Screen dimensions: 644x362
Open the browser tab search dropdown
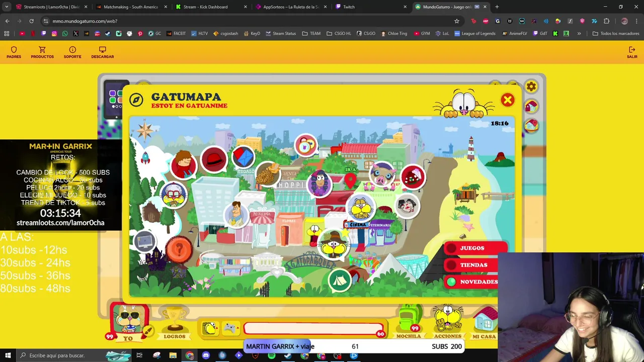7,7
